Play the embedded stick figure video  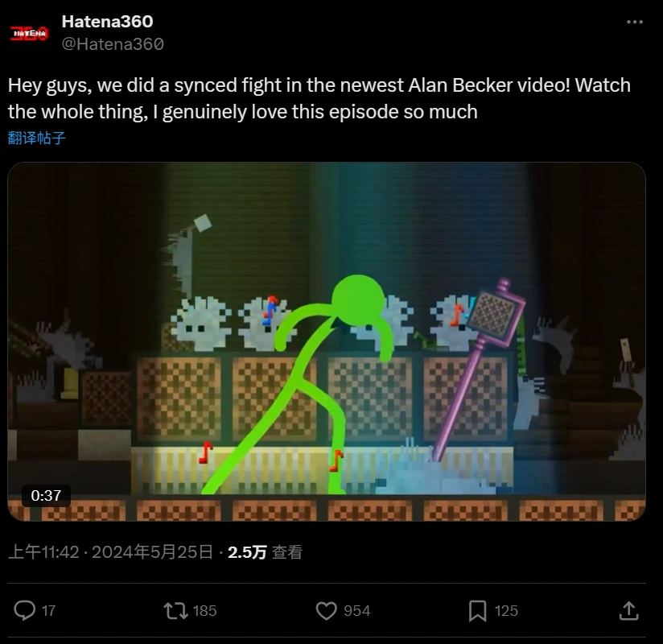327,341
